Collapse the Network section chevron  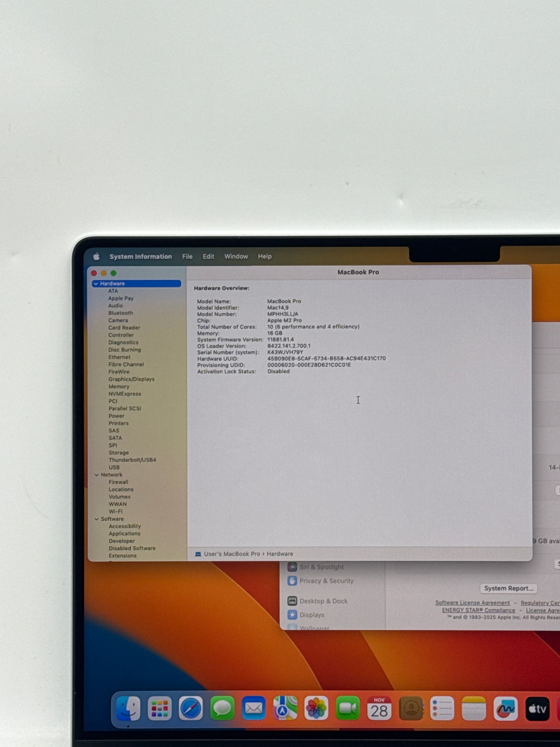[96, 475]
